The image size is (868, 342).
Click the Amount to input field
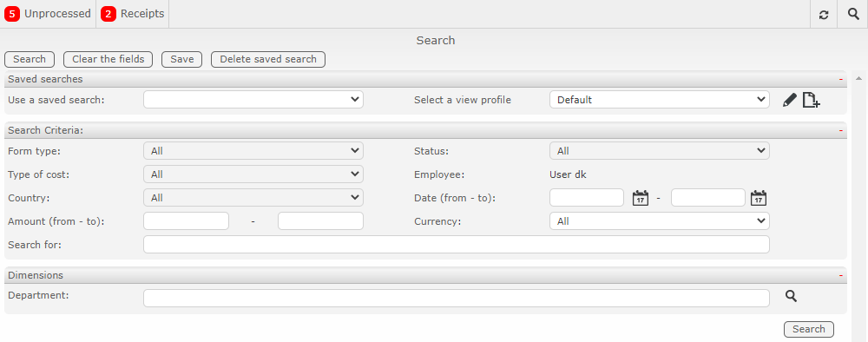320,220
